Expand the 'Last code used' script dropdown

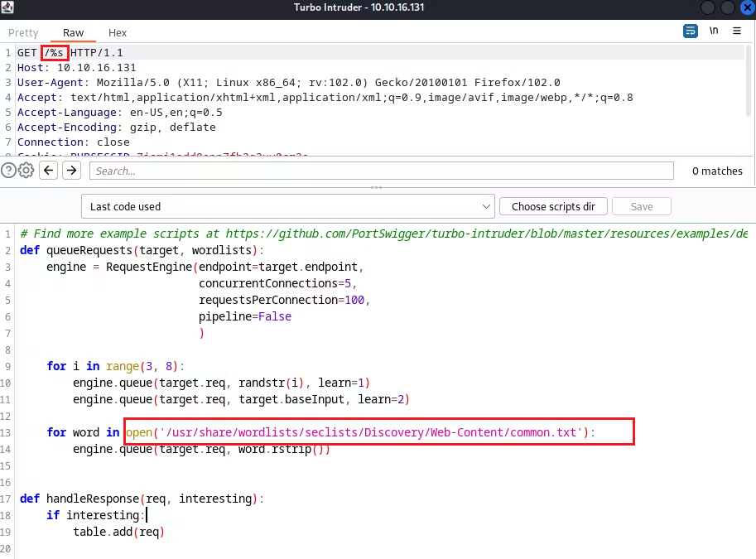point(288,206)
